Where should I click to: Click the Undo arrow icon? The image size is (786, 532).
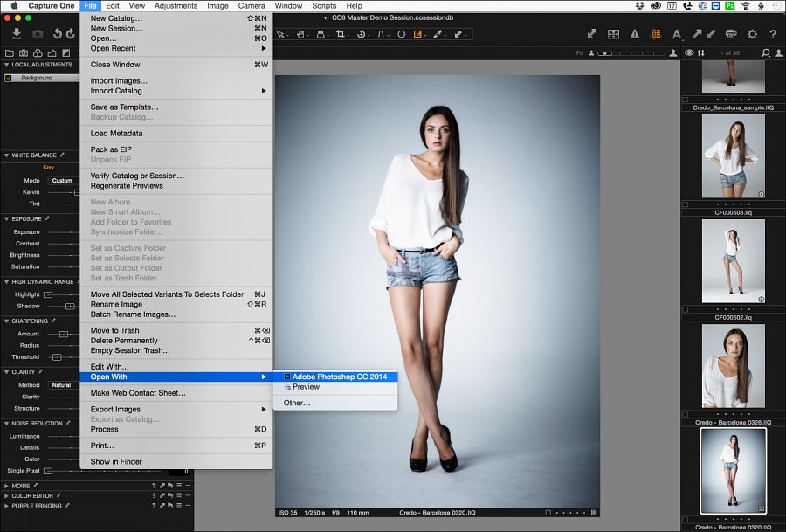(58, 34)
